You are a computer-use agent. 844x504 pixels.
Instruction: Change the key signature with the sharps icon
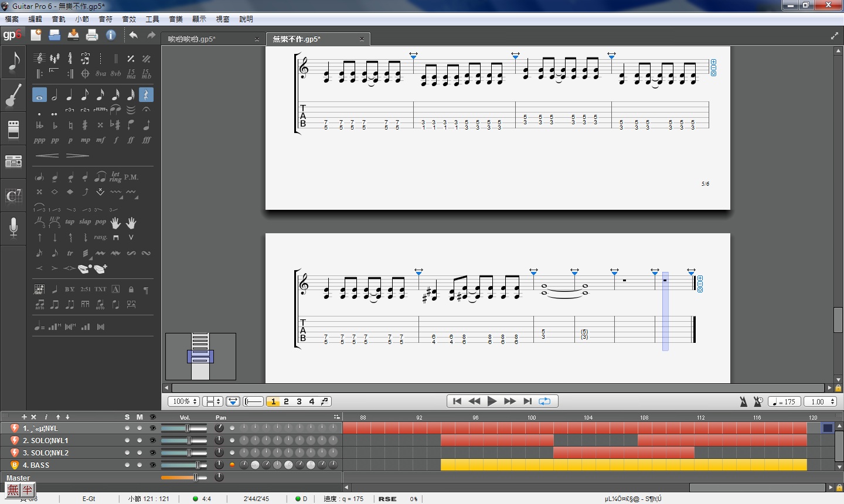(55, 58)
